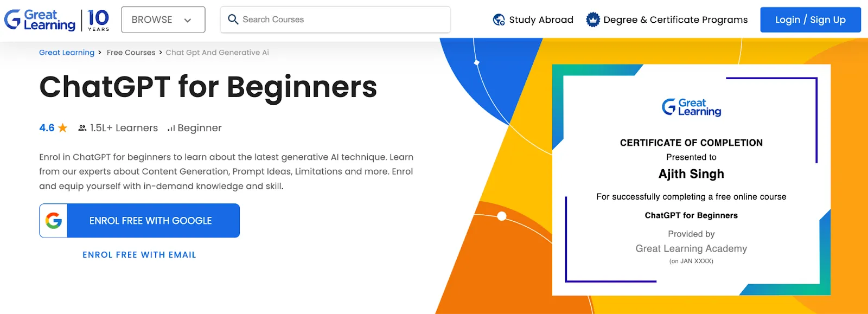Click the certificate's Great Learning logo

click(x=691, y=107)
